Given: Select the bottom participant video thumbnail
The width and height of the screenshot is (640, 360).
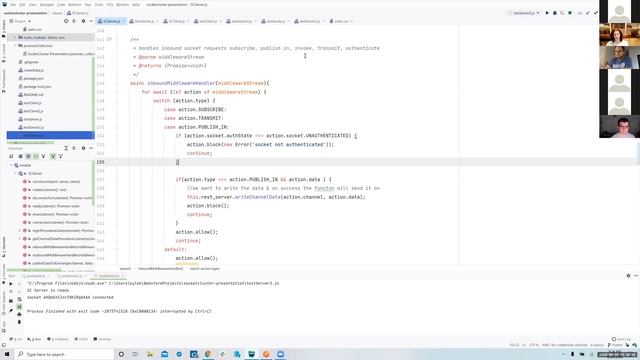Looking at the screenshot, I should (619, 127).
